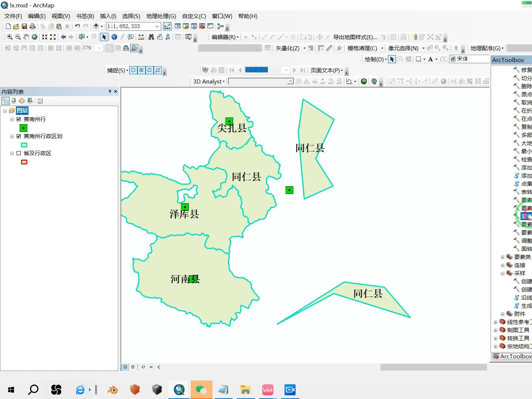
Task: Click the red 省及行政区 symbol swatch
Action: click(x=24, y=162)
